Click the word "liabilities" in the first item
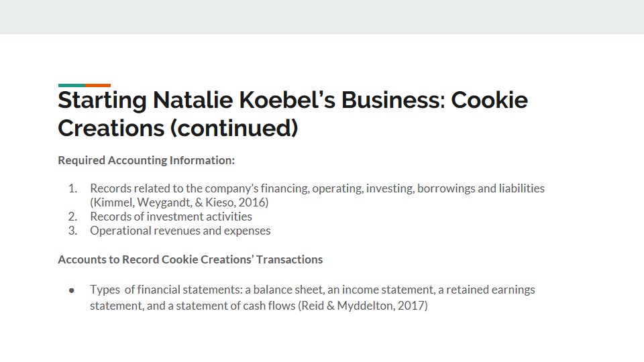644x362 pixels. 522,188
